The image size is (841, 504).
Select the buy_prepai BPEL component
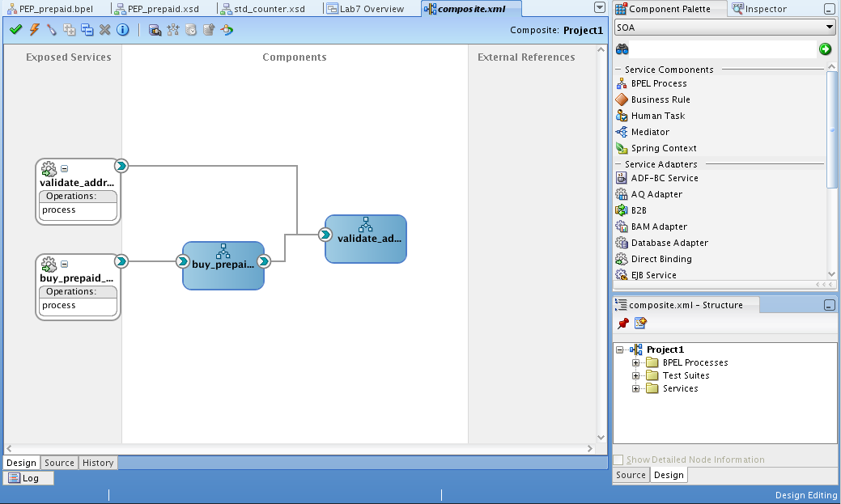223,265
